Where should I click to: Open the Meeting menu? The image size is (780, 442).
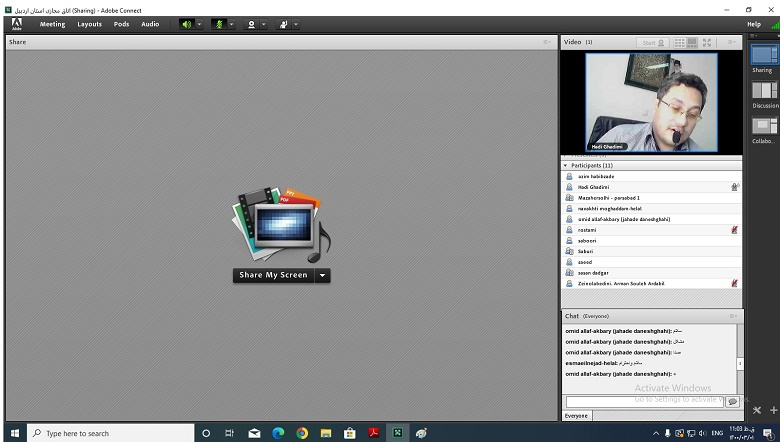point(52,24)
